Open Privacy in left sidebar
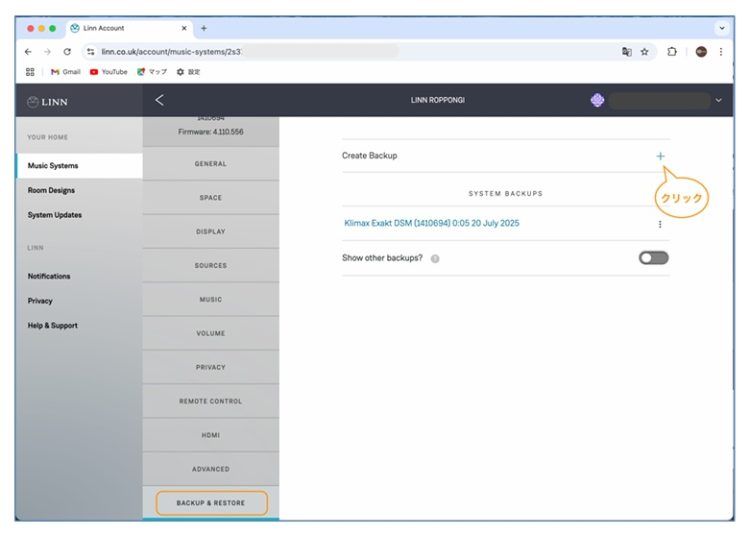 click(40, 301)
